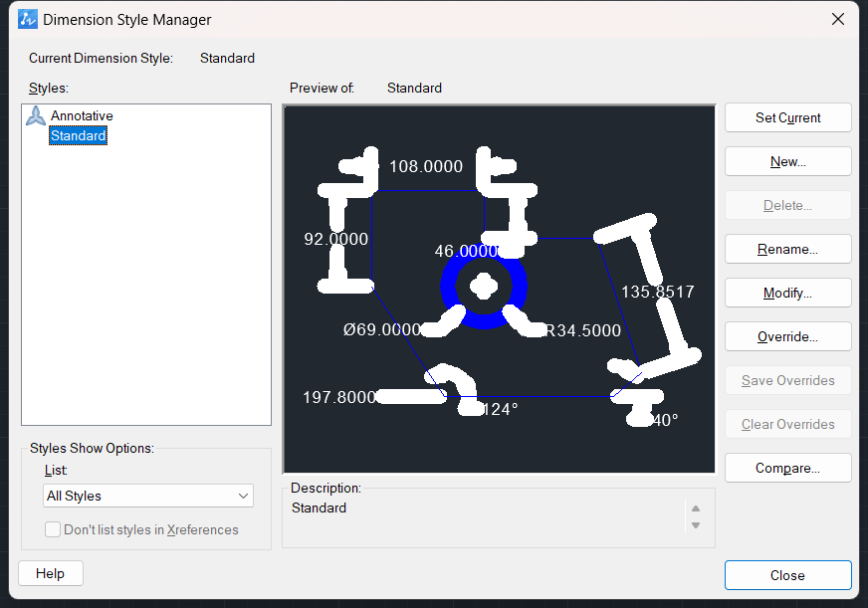The height and width of the screenshot is (608, 868).
Task: Close the window using title bar X
Action: [837, 19]
